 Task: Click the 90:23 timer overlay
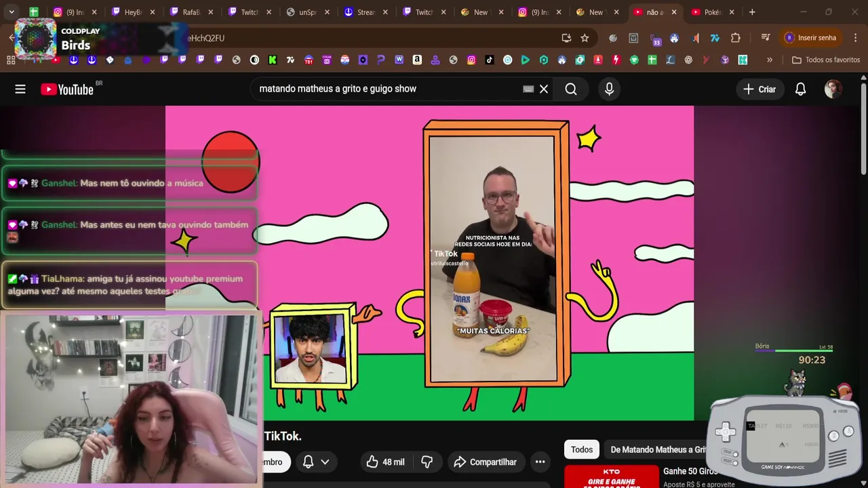tap(812, 360)
